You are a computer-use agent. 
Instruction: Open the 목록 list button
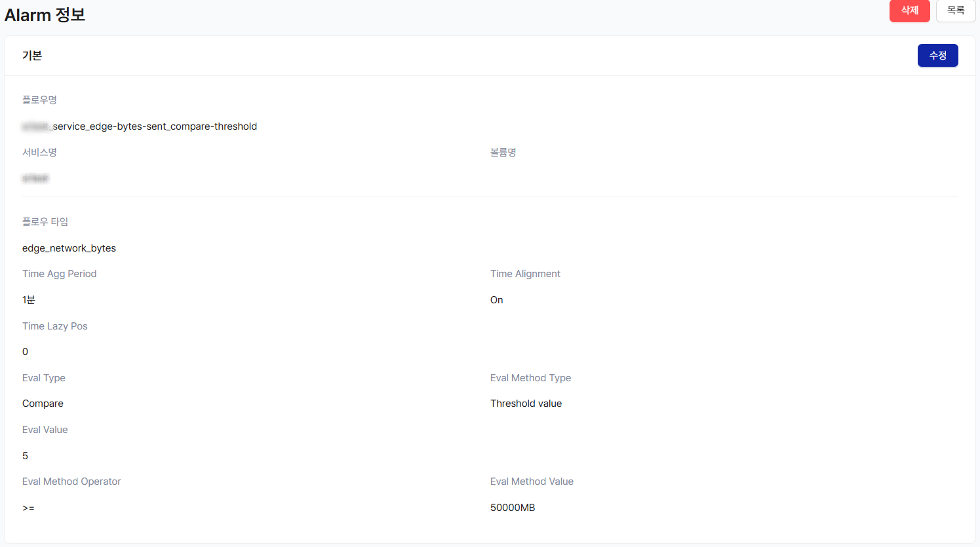tap(956, 10)
